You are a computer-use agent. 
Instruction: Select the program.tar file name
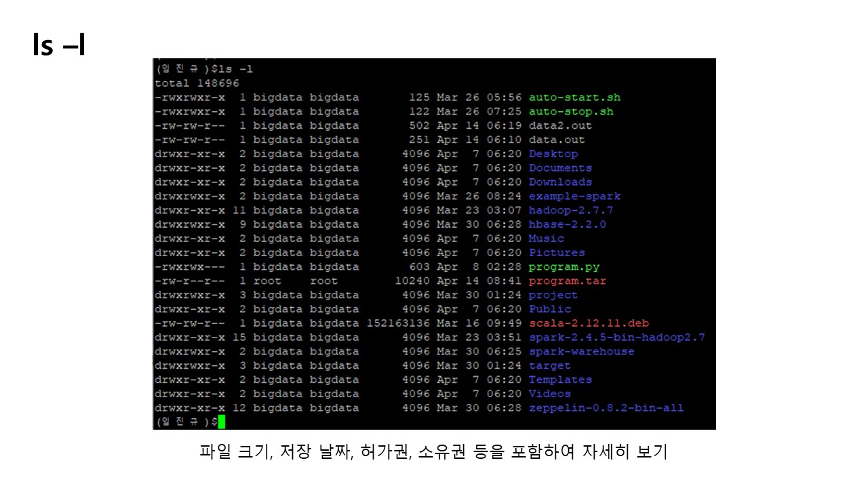tap(568, 281)
